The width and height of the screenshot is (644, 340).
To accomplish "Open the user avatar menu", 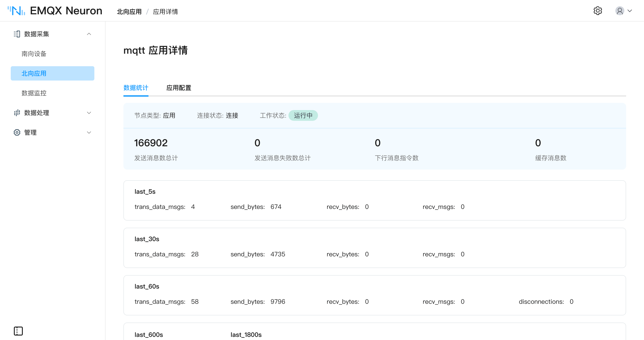I will point(619,11).
